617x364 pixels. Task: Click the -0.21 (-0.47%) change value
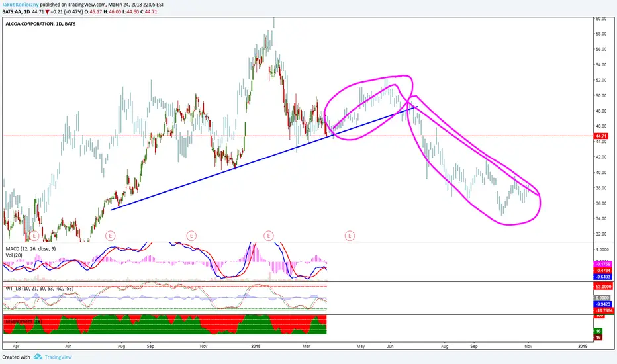[67, 12]
